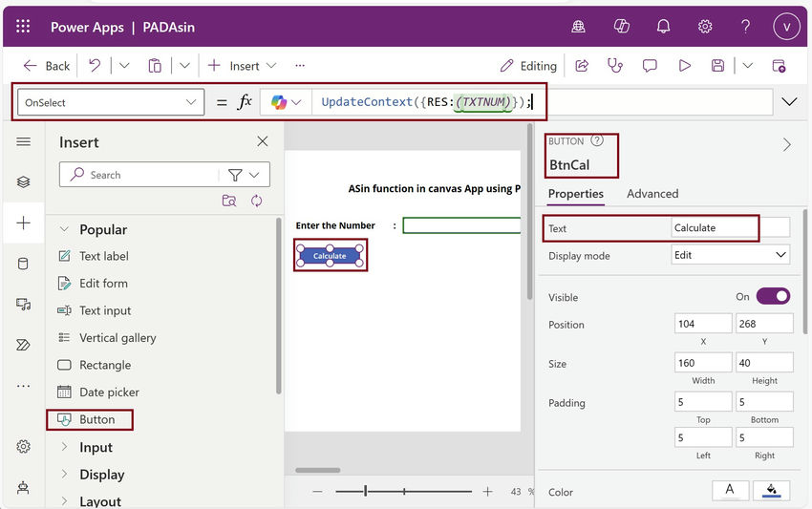The height and width of the screenshot is (509, 812).
Task: Save the app with disk icon
Action: click(x=717, y=66)
